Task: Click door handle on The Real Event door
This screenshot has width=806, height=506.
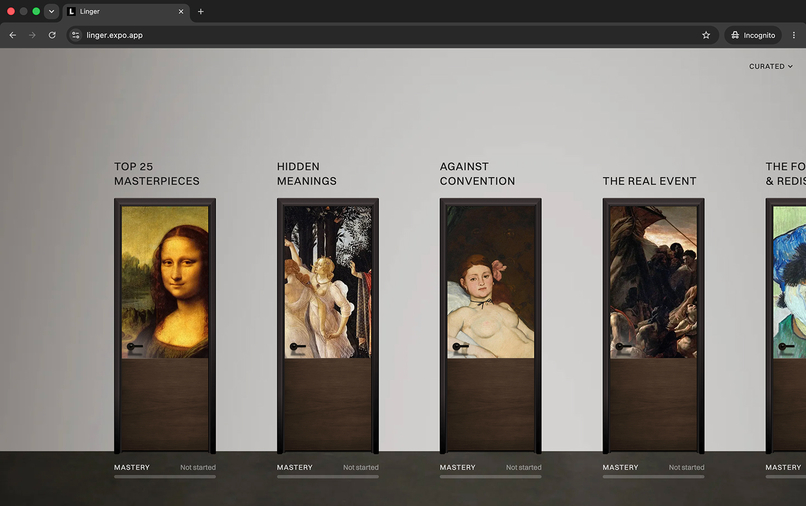Action: (624, 347)
